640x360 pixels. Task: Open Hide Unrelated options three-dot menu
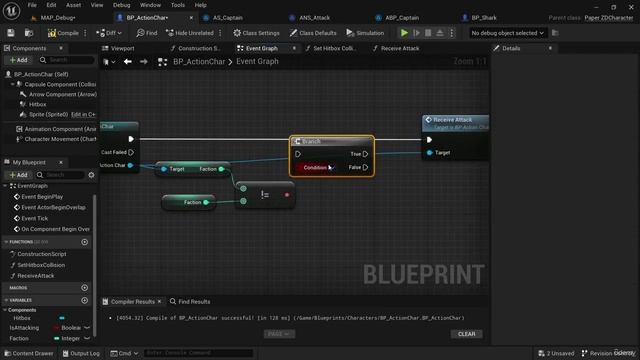coord(220,33)
